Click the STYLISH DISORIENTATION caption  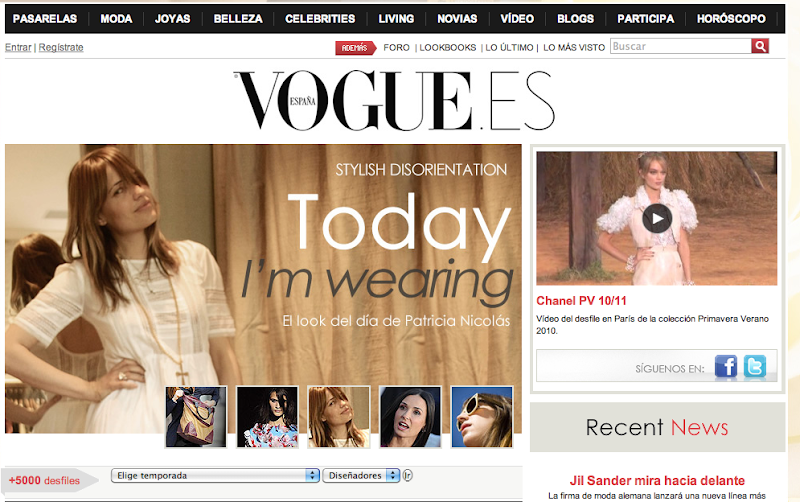click(x=421, y=170)
